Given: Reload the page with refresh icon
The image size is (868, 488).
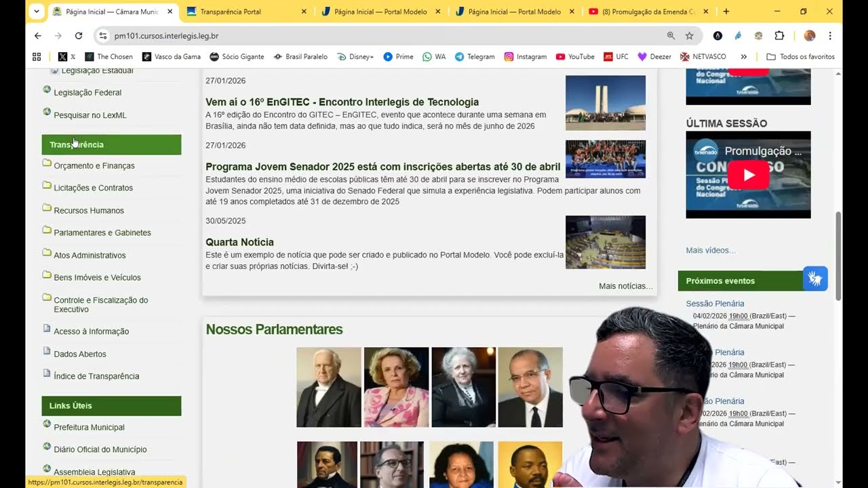Looking at the screenshot, I should [79, 36].
